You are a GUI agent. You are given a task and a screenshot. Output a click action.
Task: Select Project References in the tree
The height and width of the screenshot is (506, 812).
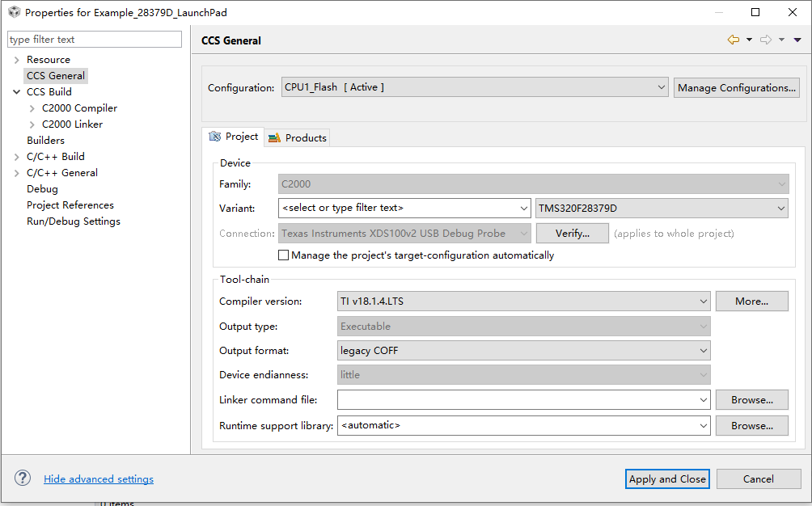(70, 205)
